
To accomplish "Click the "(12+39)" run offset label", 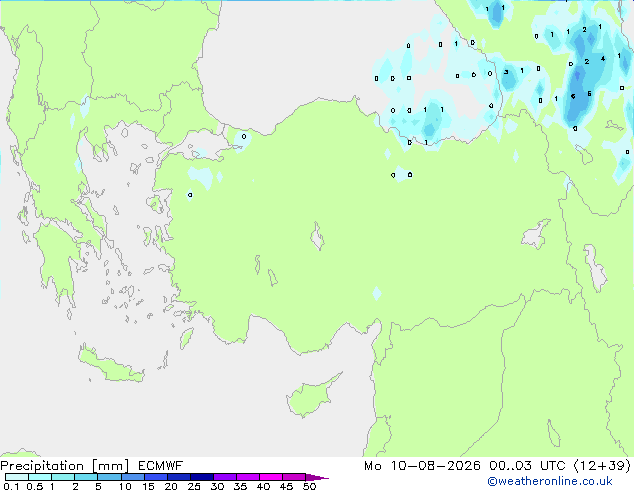I will pos(602,466).
